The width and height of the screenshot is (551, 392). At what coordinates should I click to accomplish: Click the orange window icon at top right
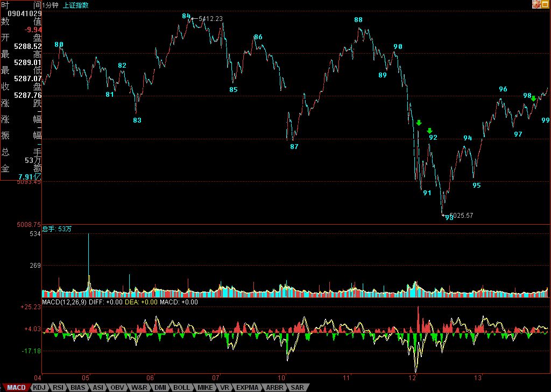pos(545,4)
